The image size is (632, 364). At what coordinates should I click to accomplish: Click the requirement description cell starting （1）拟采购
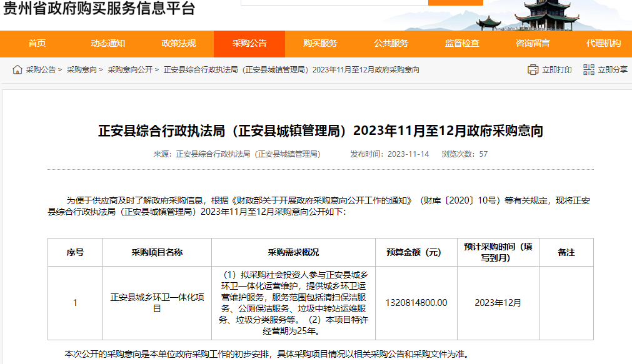tap(293, 303)
